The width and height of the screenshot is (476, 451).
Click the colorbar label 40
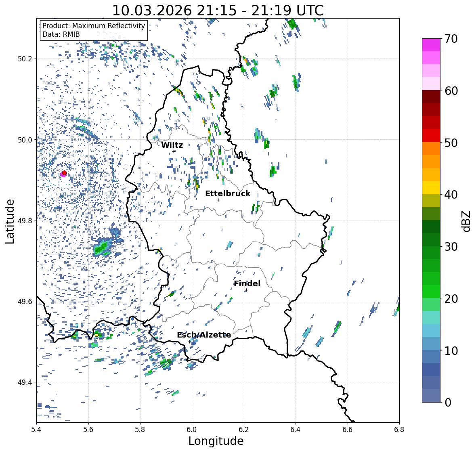[x=451, y=195]
